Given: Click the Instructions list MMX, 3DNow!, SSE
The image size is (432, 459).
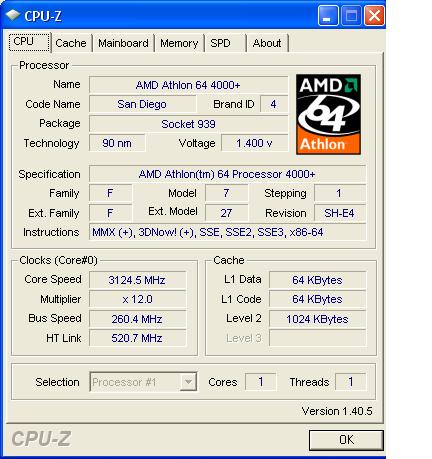Looking at the screenshot, I should [227, 232].
